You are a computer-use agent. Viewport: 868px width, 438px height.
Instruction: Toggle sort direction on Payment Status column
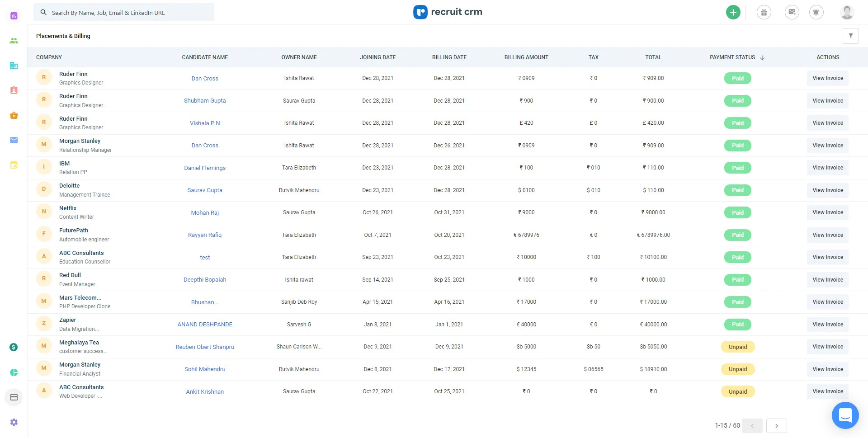point(762,57)
